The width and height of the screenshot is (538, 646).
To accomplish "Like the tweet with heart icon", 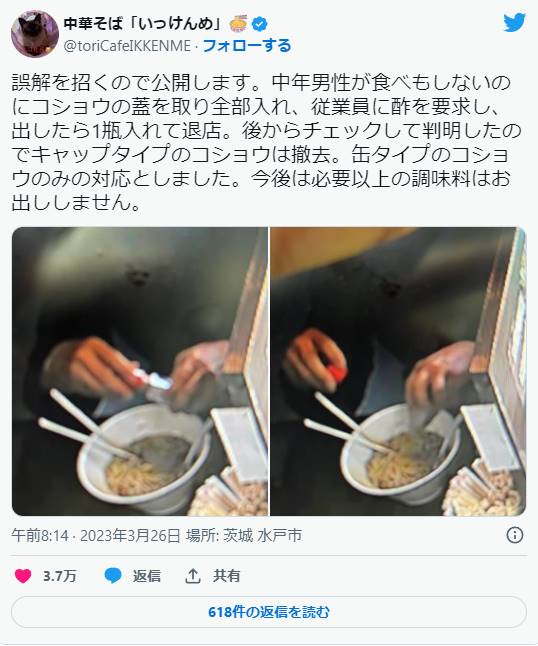I will pos(23,576).
